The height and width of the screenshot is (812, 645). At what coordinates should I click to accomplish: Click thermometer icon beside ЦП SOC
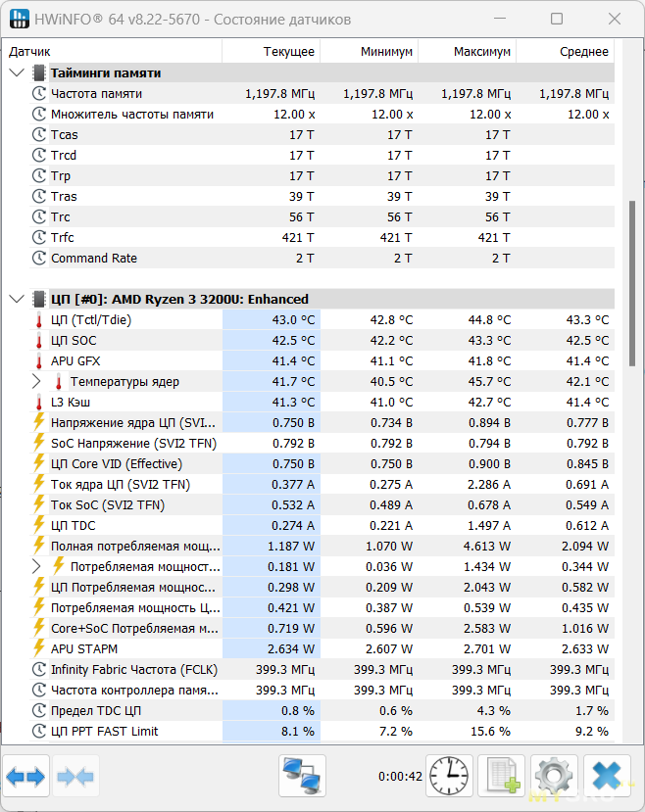[39, 340]
